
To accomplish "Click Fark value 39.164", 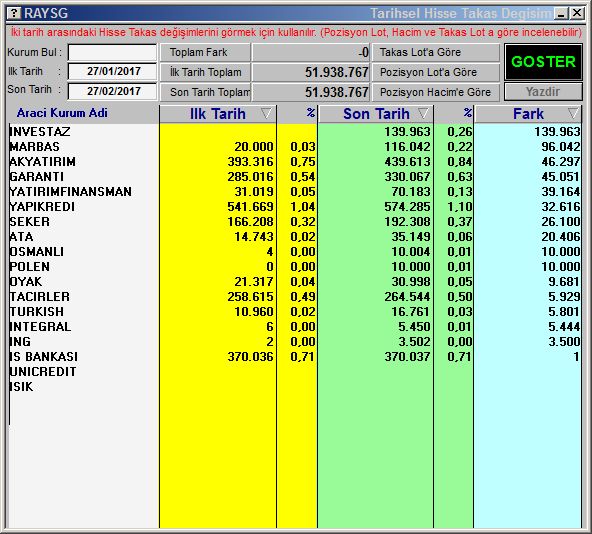I will point(561,191).
